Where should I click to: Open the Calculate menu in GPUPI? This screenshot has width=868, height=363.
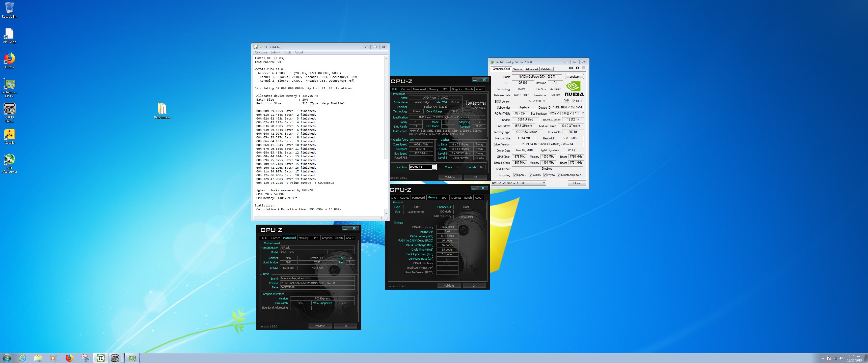[261, 52]
